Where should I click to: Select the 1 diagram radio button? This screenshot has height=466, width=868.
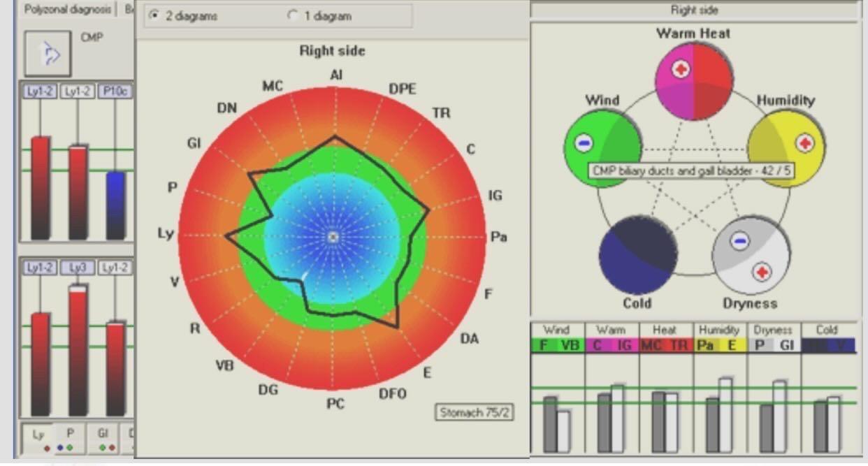293,15
